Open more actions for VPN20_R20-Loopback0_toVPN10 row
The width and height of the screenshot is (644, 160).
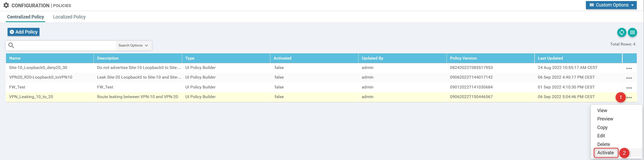pyautogui.click(x=629, y=78)
